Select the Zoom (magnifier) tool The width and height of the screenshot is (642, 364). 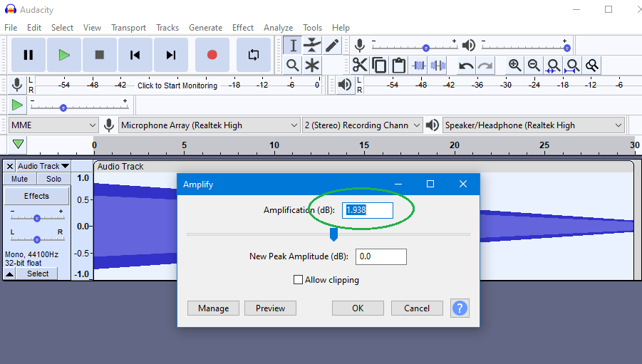(x=293, y=65)
